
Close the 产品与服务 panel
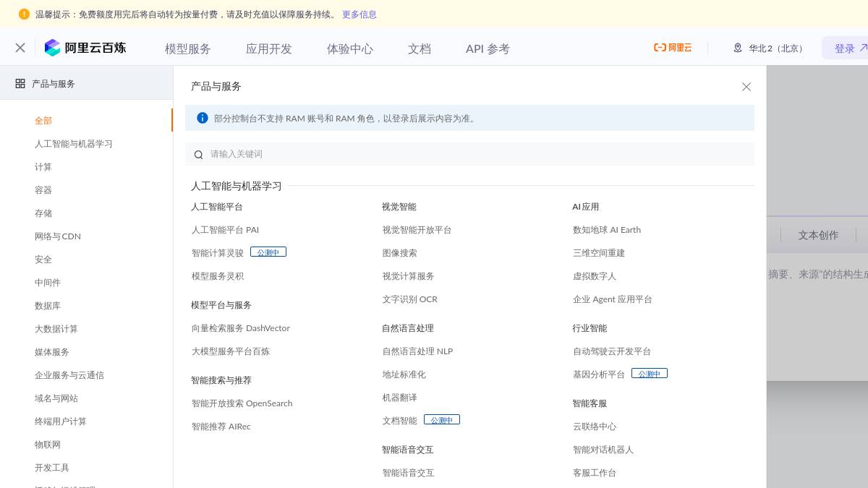(746, 87)
